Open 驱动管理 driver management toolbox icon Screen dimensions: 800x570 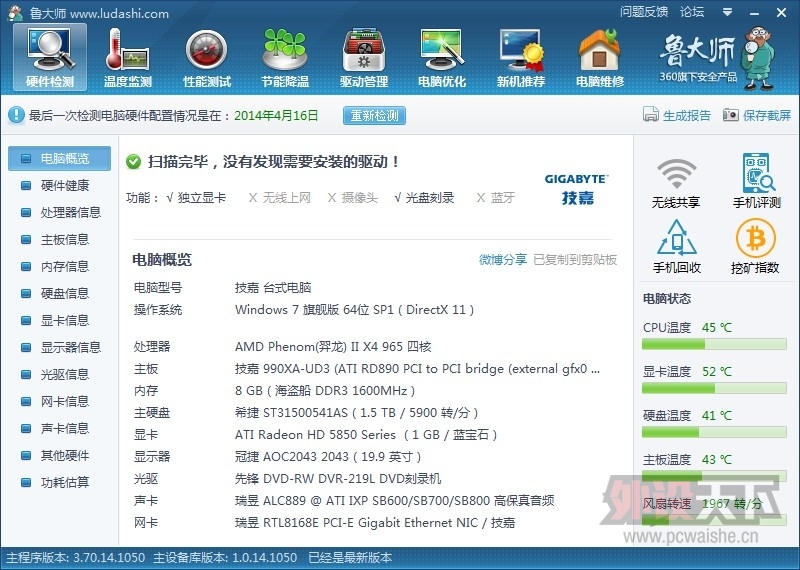tap(363, 56)
